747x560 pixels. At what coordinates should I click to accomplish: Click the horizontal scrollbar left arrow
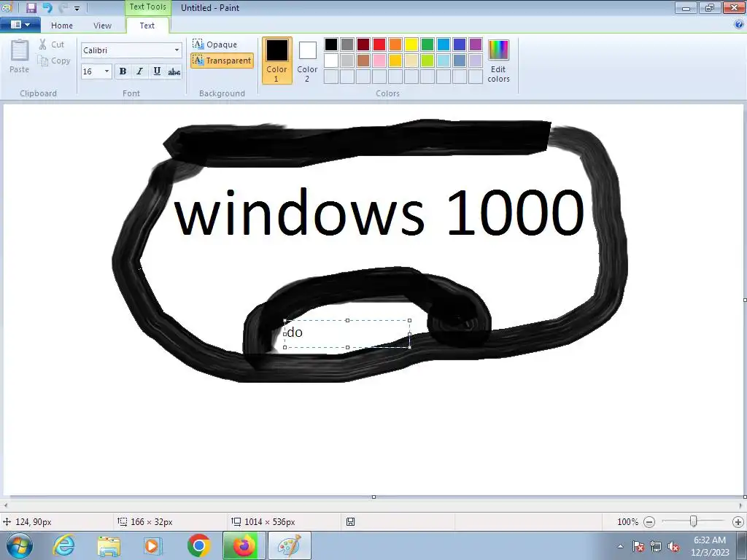pyautogui.click(x=6, y=505)
